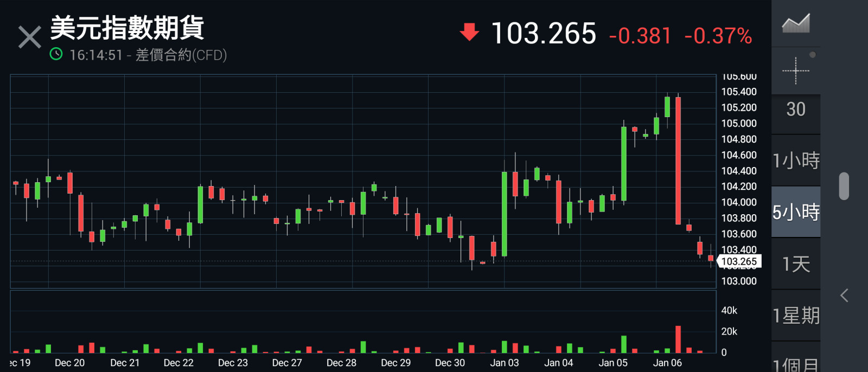Select the 30 minute timeframe
Image resolution: width=868 pixels, height=372 pixels.
pos(795,110)
